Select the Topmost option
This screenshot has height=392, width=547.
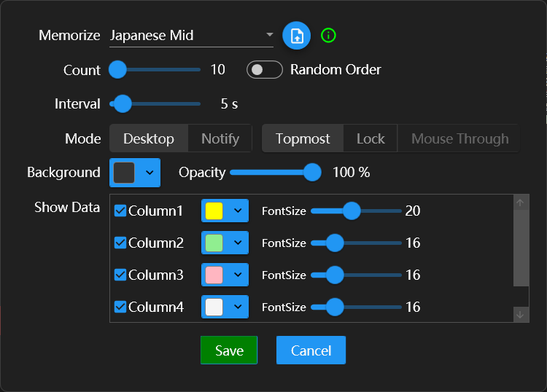pyautogui.click(x=303, y=138)
